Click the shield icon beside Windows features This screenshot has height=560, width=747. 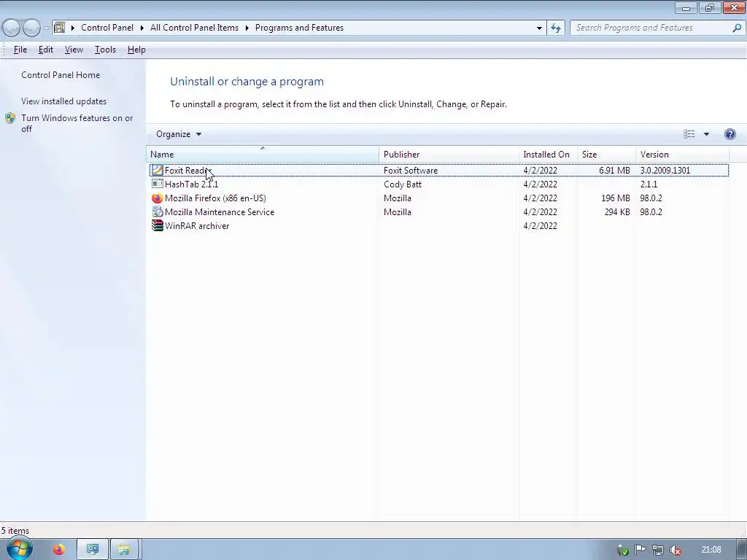10,118
